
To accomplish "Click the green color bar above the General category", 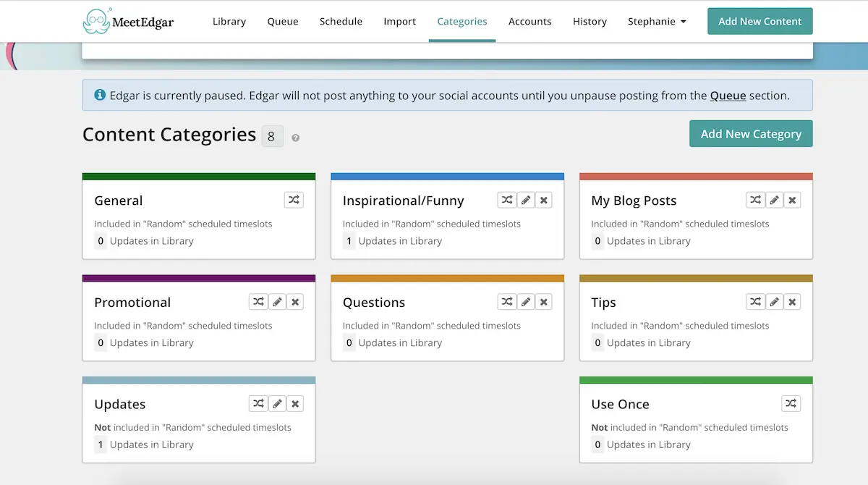I will (x=199, y=175).
